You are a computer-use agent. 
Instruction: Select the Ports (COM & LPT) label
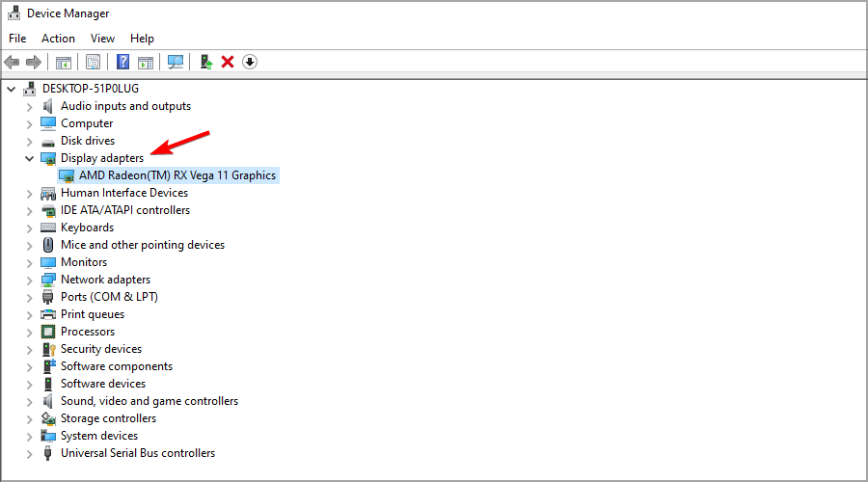109,297
